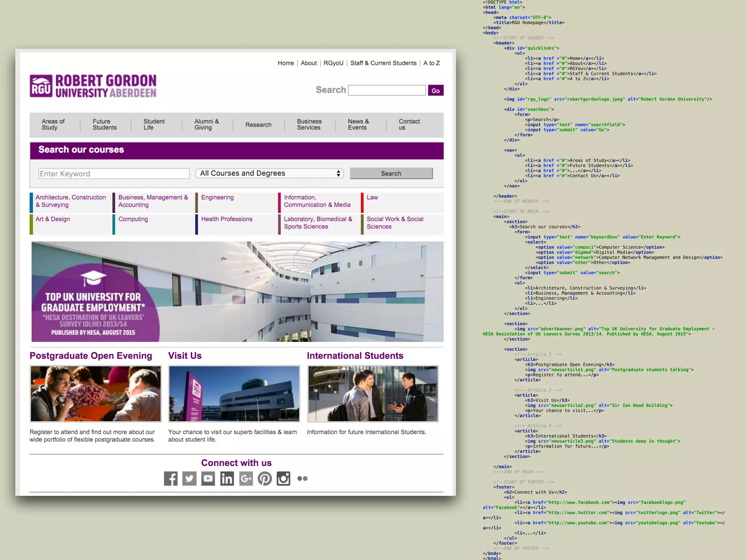Select the Research navigation item
The height and width of the screenshot is (560, 747).
click(x=258, y=125)
